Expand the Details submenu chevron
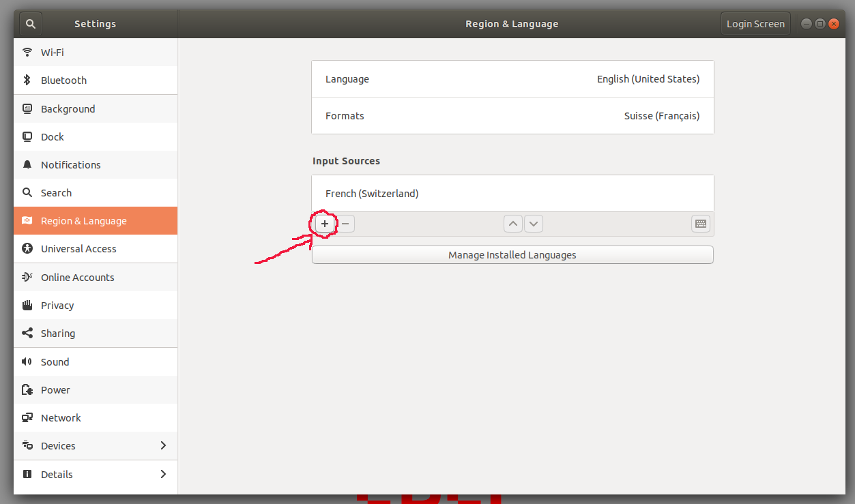This screenshot has width=855, height=504. [x=163, y=474]
